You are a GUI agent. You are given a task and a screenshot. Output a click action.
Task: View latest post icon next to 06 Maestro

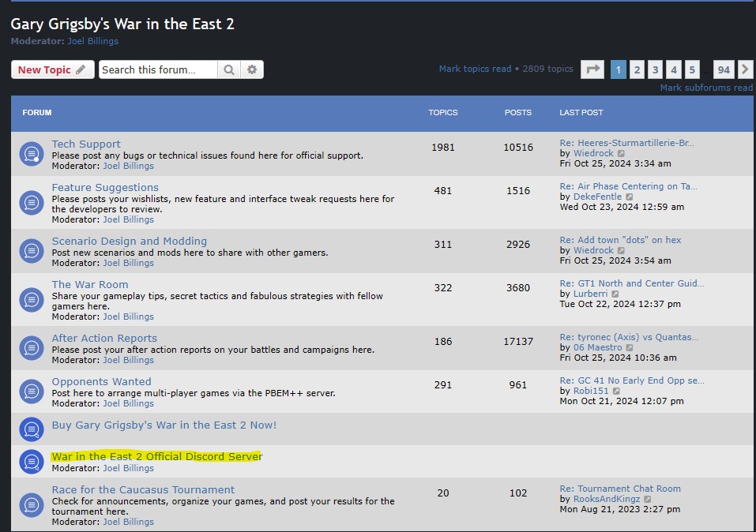629,347
